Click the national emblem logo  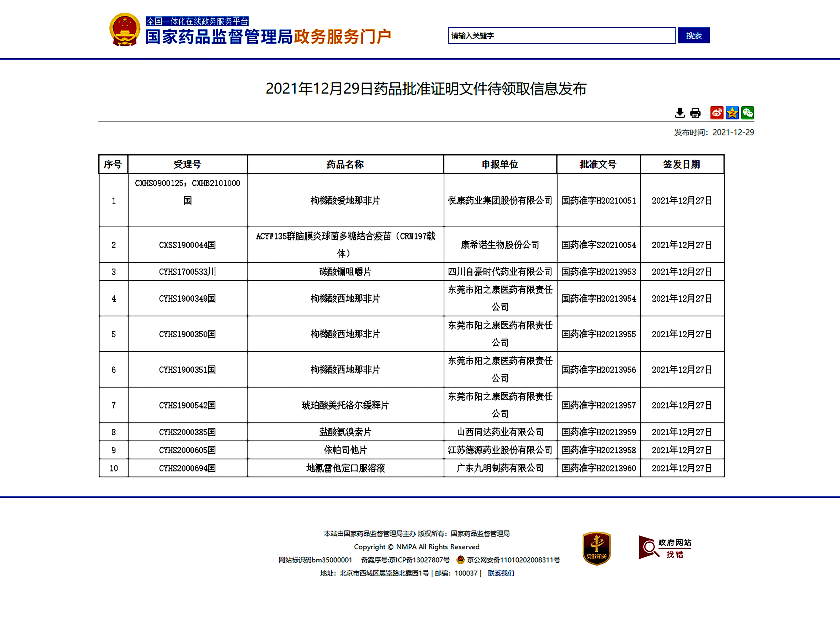pos(125,30)
